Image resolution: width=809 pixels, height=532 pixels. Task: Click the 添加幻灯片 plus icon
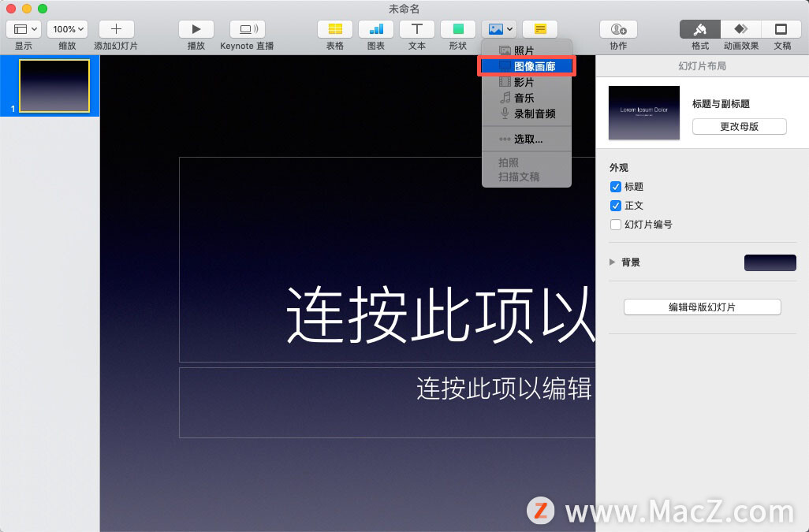116,29
